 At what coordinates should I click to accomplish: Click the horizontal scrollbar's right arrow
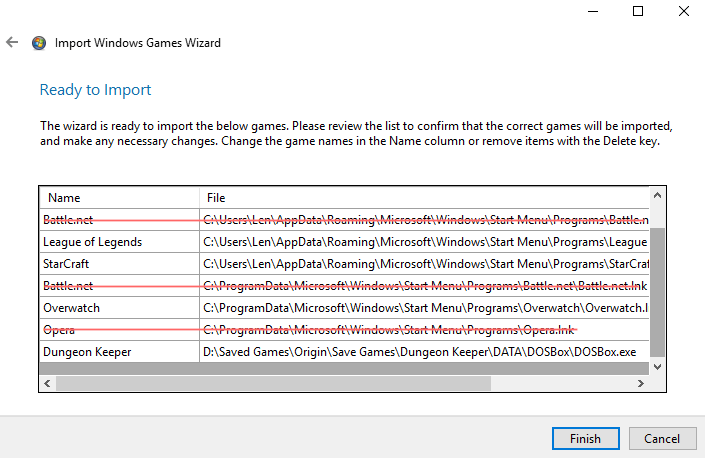(x=642, y=384)
